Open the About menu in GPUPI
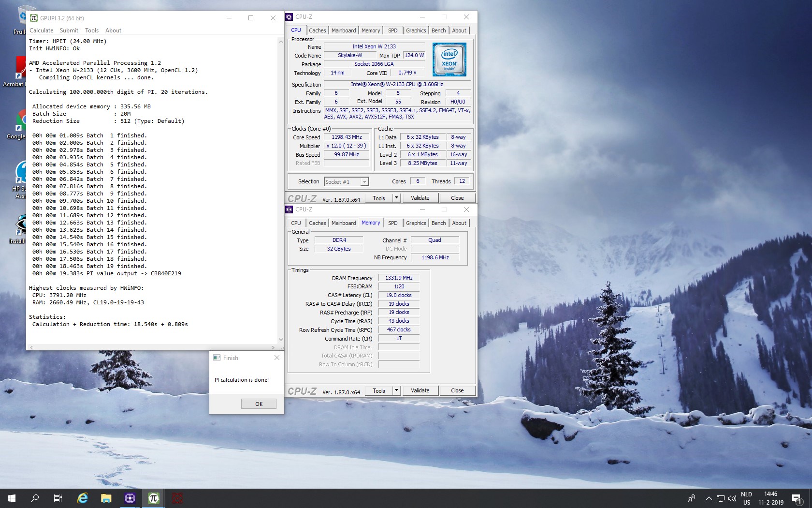 [114, 30]
